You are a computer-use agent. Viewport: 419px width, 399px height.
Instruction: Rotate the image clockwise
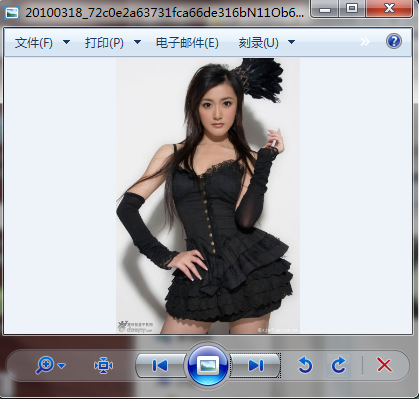click(x=339, y=365)
